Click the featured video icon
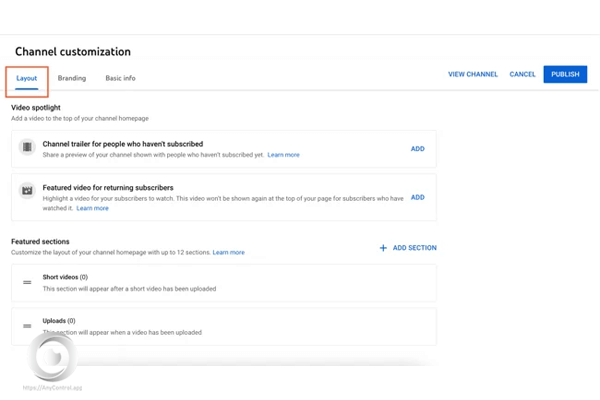Screen dimensions: 600x400 tap(27, 190)
